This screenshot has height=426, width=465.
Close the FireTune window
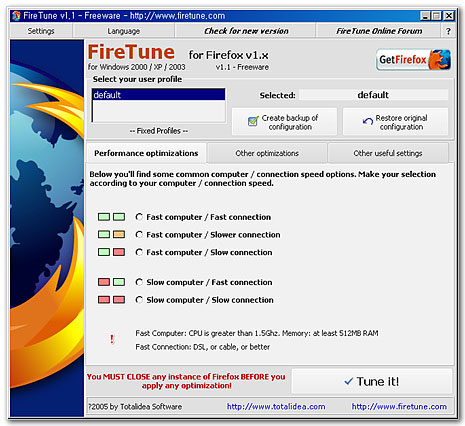449,16
